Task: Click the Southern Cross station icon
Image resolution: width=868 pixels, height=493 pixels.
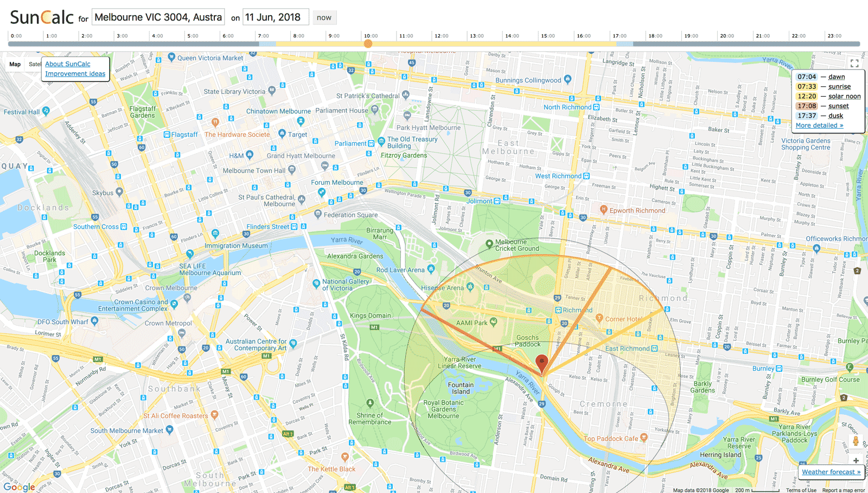Action: tap(124, 227)
